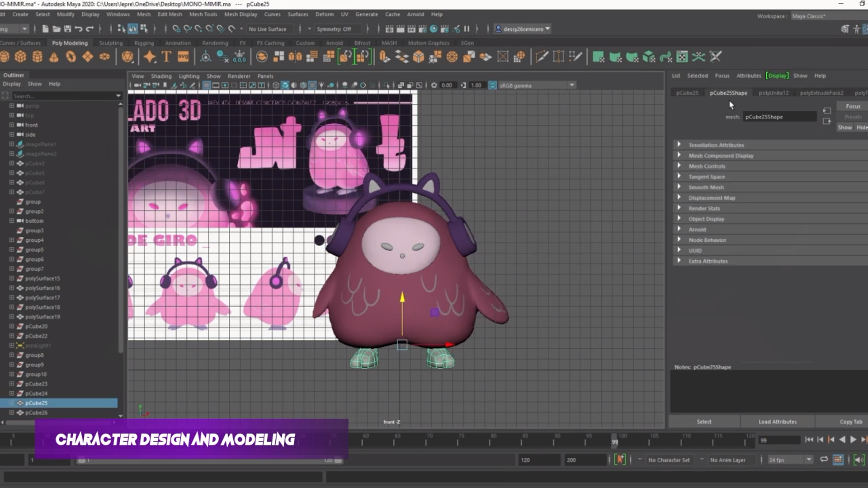
Task: Switch to the Sculpting shelf tab
Action: 111,43
